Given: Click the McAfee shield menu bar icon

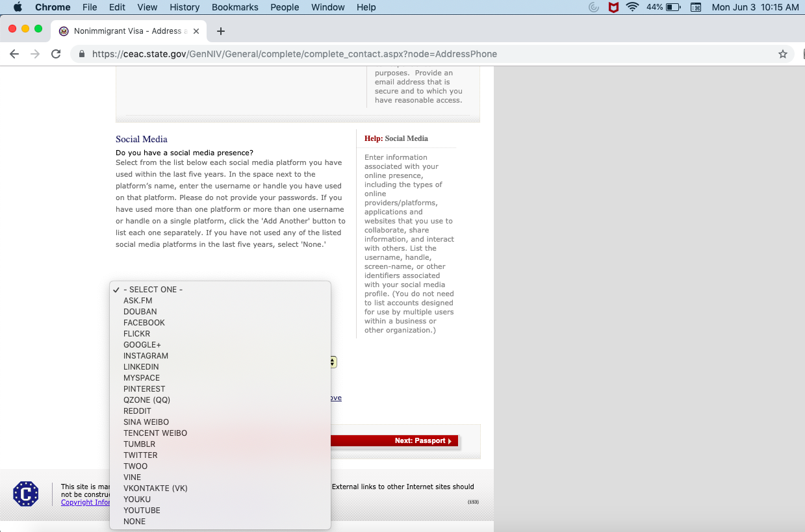Looking at the screenshot, I should pos(613,7).
